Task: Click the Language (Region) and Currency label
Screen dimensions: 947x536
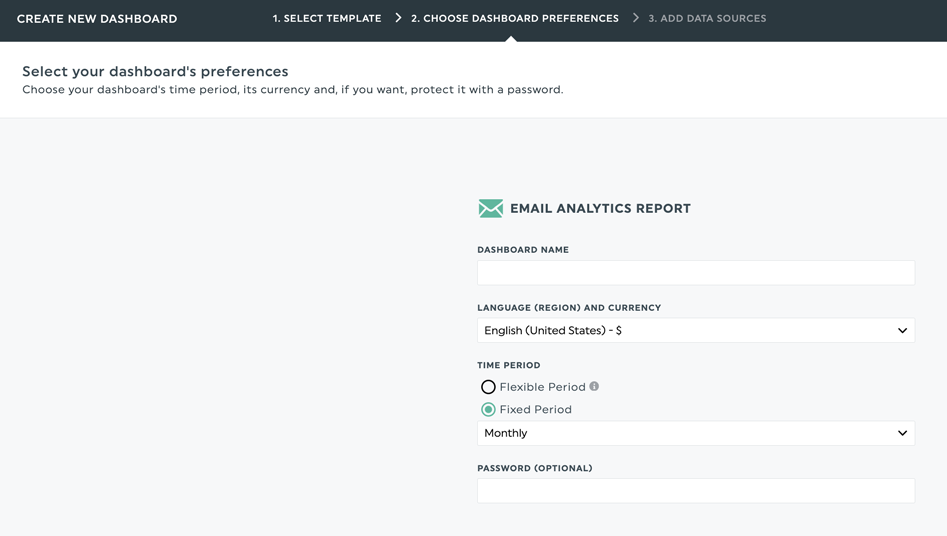Action: tap(569, 308)
